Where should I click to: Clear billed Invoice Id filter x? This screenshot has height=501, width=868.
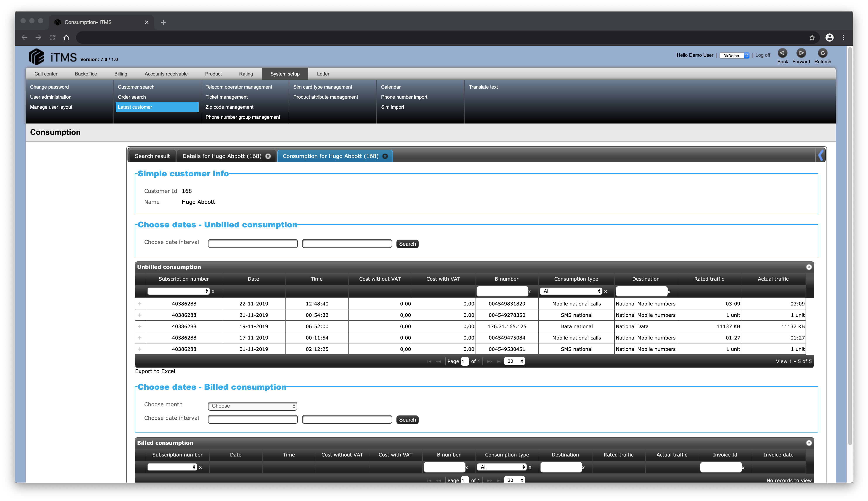click(x=743, y=468)
